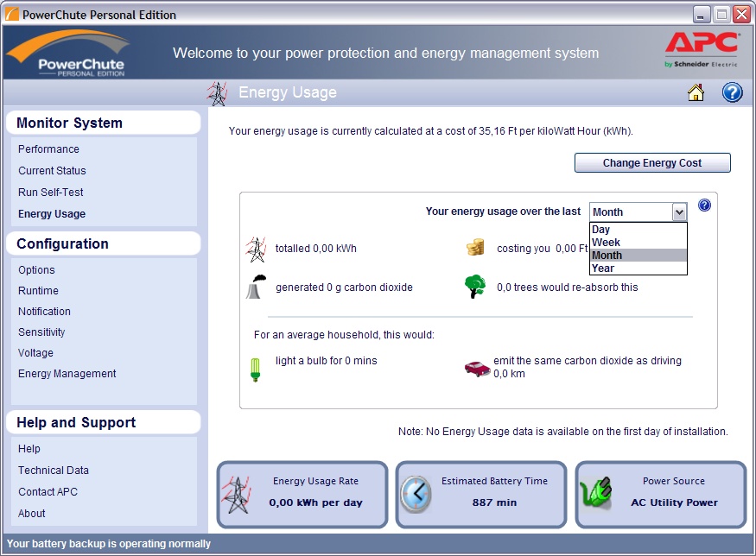This screenshot has height=556, width=756.
Task: Click the green light bulb icon
Action: pyautogui.click(x=256, y=370)
